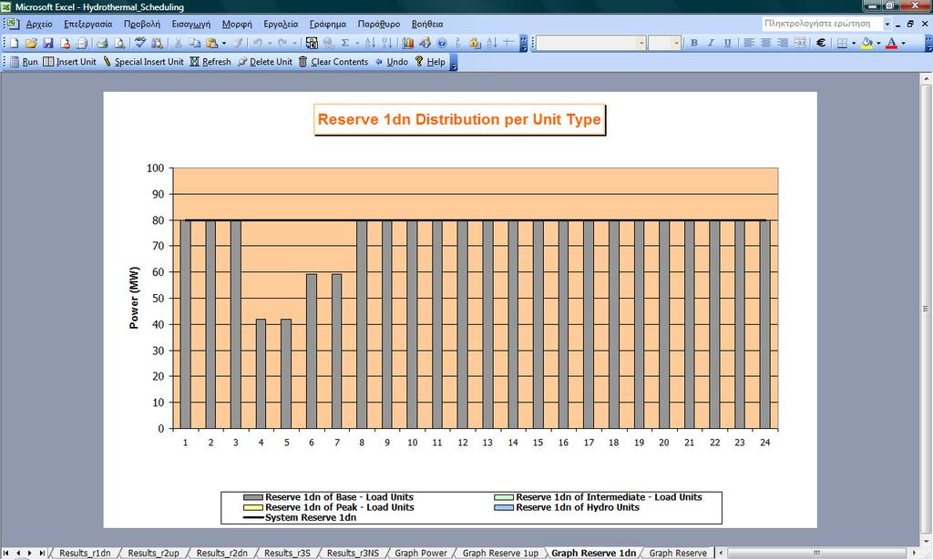Align text left
933x560 pixels.
749,43
